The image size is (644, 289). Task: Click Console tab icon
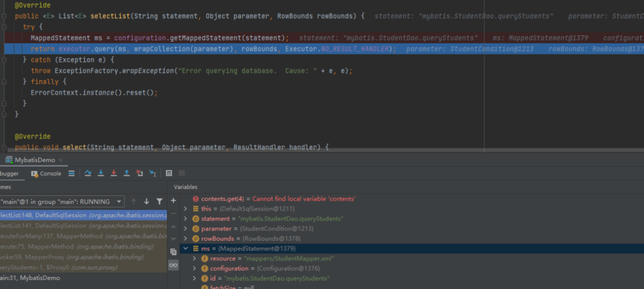point(35,174)
